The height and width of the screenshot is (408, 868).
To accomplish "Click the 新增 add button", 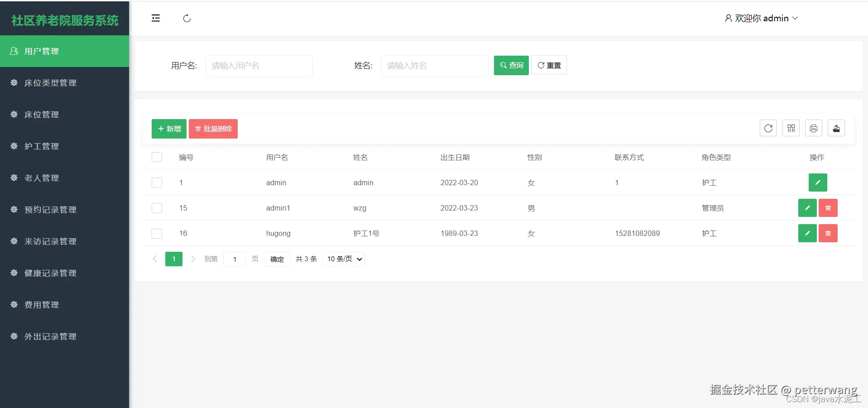I will [x=169, y=129].
